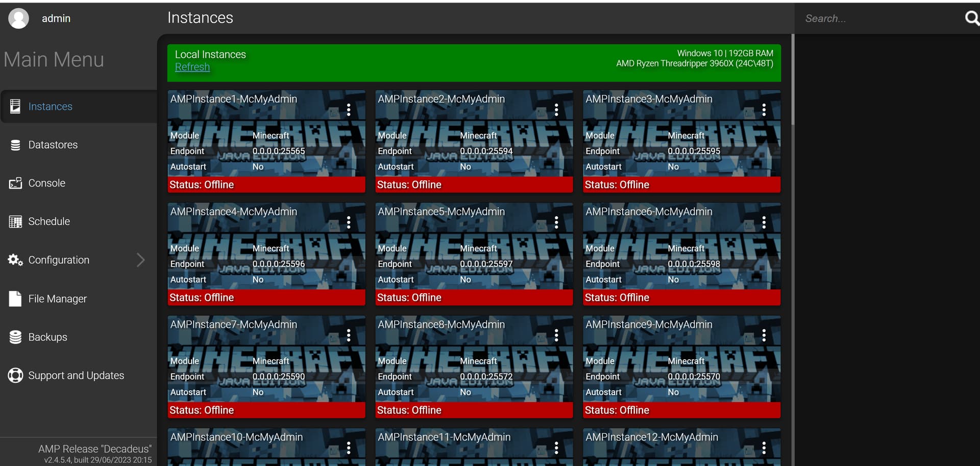Viewport: 980px width, 466px height.
Task: Select the AMPInstance8-McMyAdmin card title
Action: pos(442,324)
